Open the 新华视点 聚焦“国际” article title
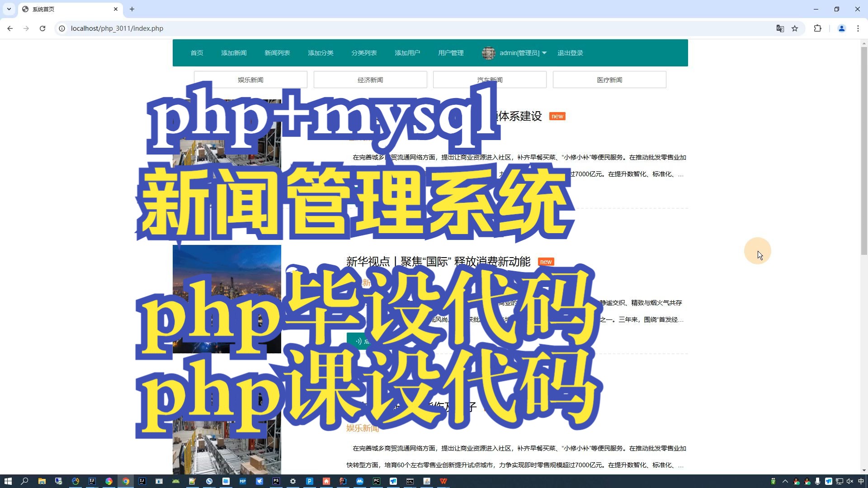Image resolution: width=868 pixels, height=488 pixels. tap(438, 261)
